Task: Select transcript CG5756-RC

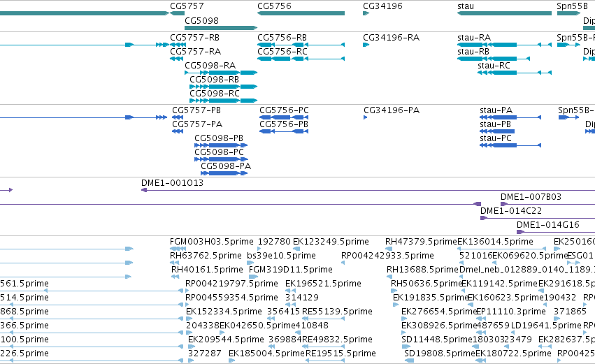Action: (x=282, y=52)
